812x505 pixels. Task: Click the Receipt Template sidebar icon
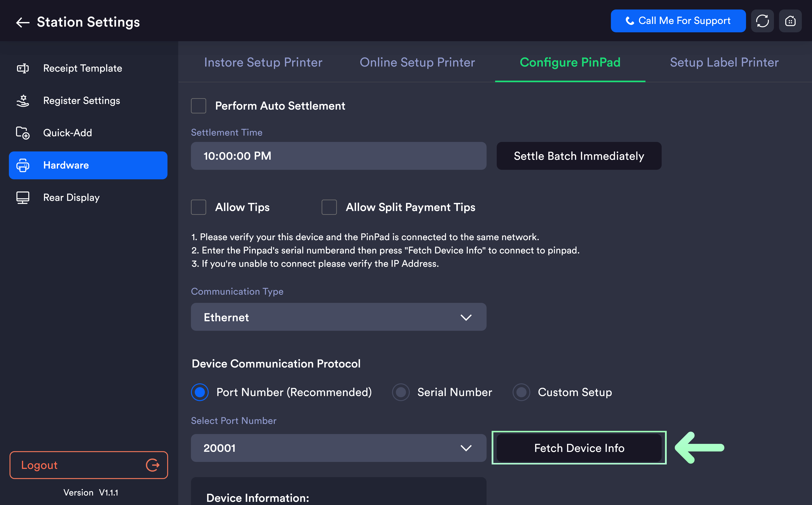(23, 68)
